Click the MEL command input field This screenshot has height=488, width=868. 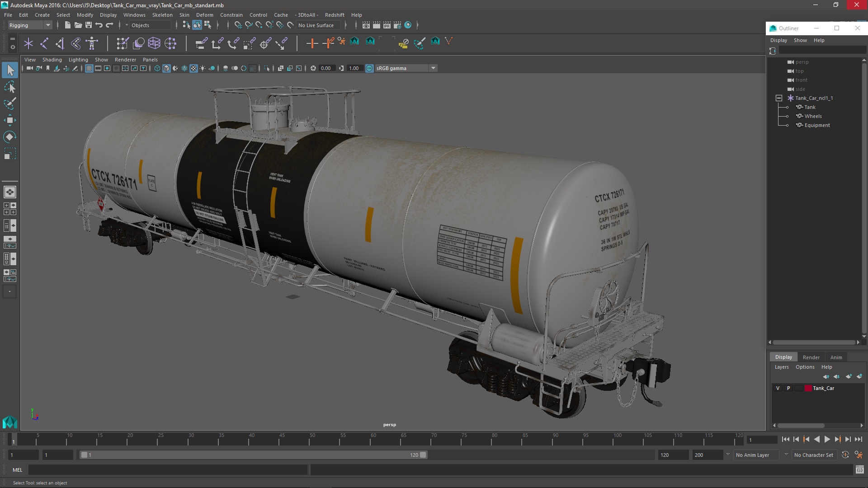point(167,470)
